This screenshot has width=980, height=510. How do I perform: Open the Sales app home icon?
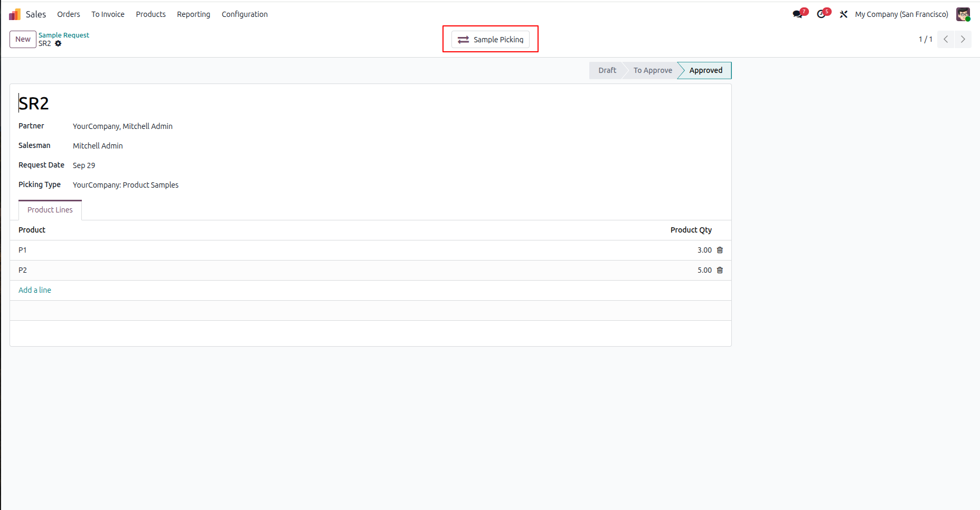tap(15, 14)
